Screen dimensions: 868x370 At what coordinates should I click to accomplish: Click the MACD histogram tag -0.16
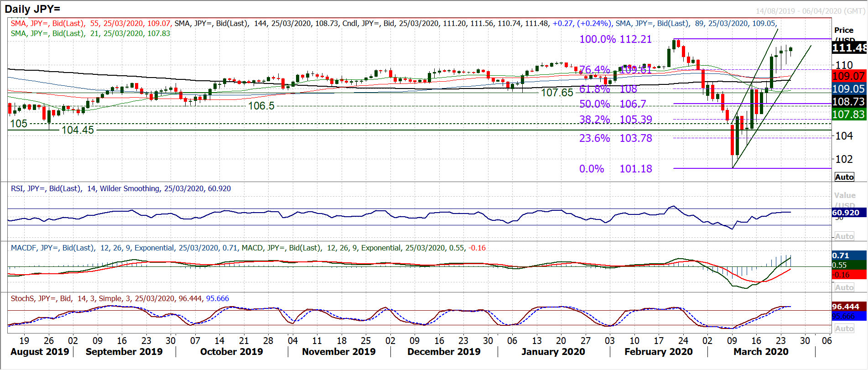click(x=849, y=275)
